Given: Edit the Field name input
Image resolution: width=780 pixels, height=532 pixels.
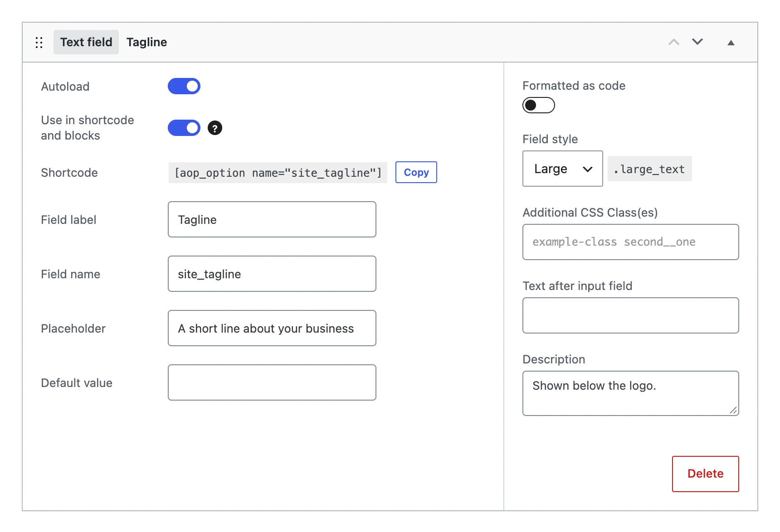Looking at the screenshot, I should click(x=272, y=274).
